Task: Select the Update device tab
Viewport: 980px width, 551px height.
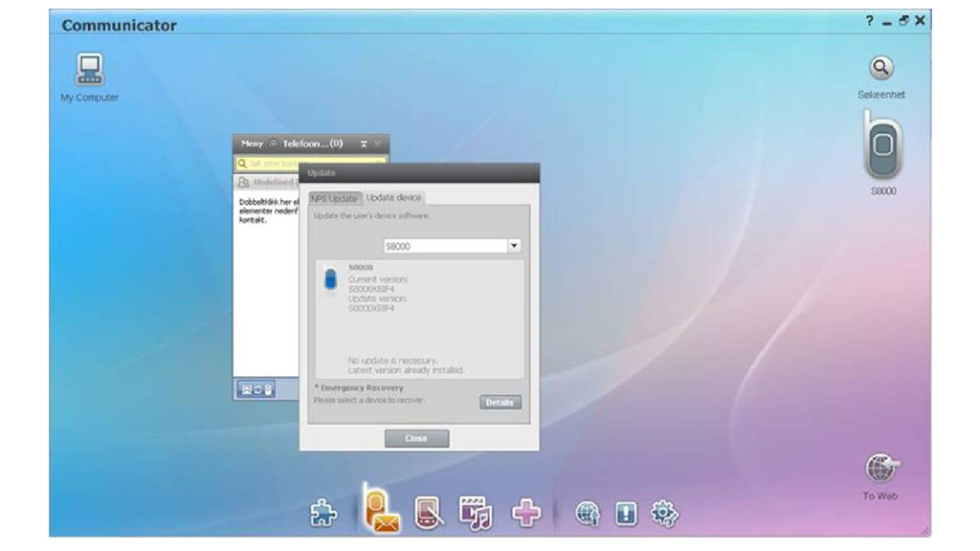Action: coord(393,197)
